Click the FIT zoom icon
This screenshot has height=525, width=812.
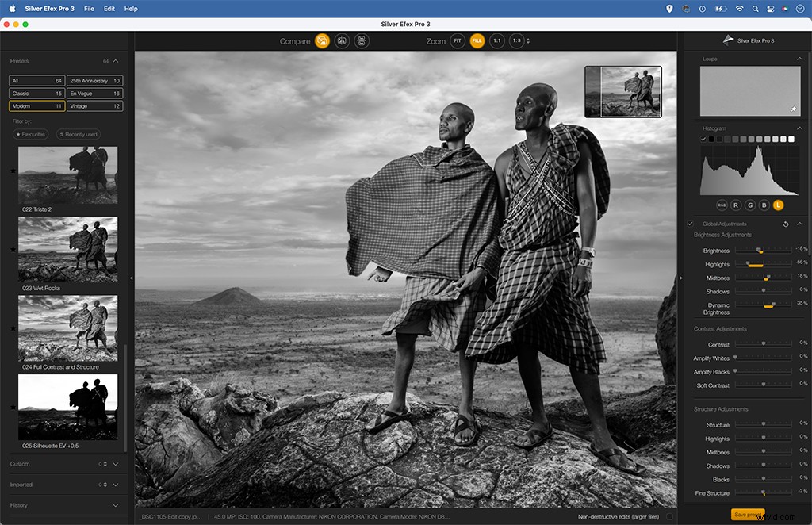click(x=456, y=40)
